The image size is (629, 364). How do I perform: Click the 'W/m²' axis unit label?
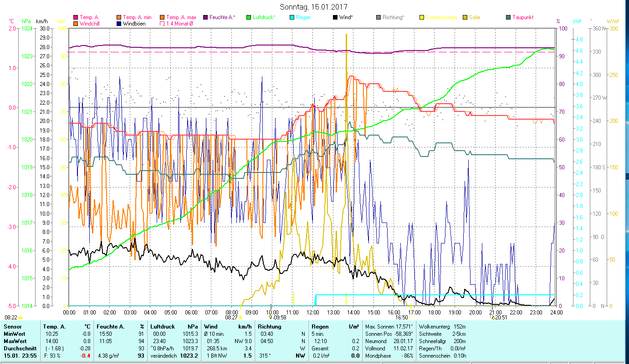[613, 21]
